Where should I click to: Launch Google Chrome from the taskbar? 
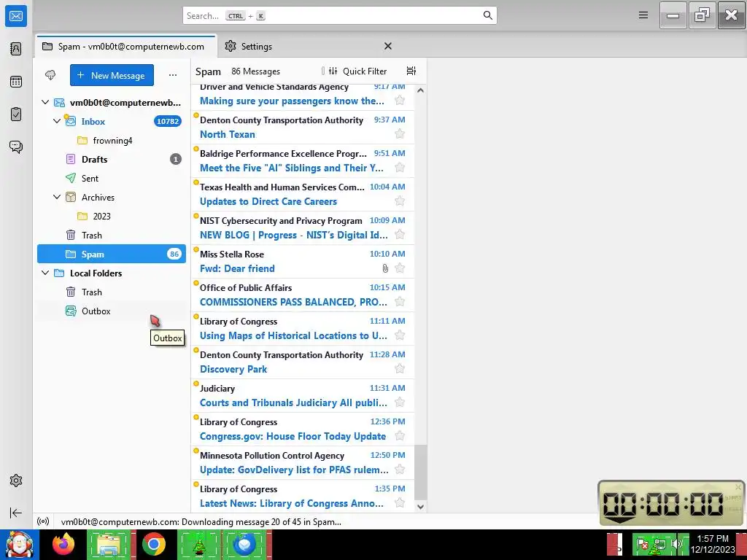click(x=153, y=544)
